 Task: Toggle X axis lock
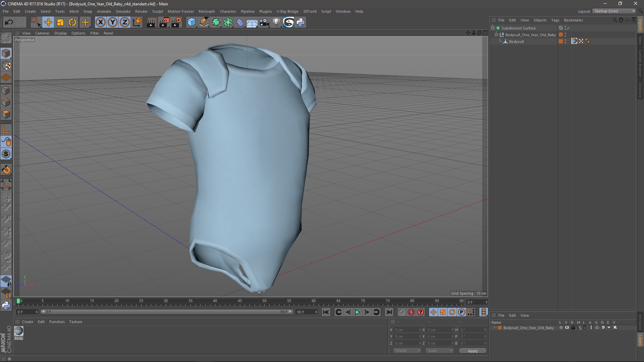[100, 22]
